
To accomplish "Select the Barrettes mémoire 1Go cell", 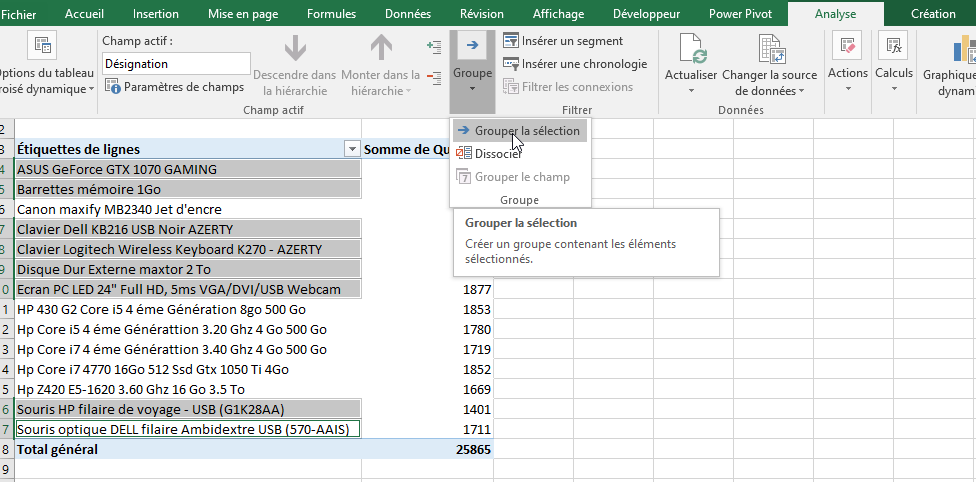I will tap(188, 189).
